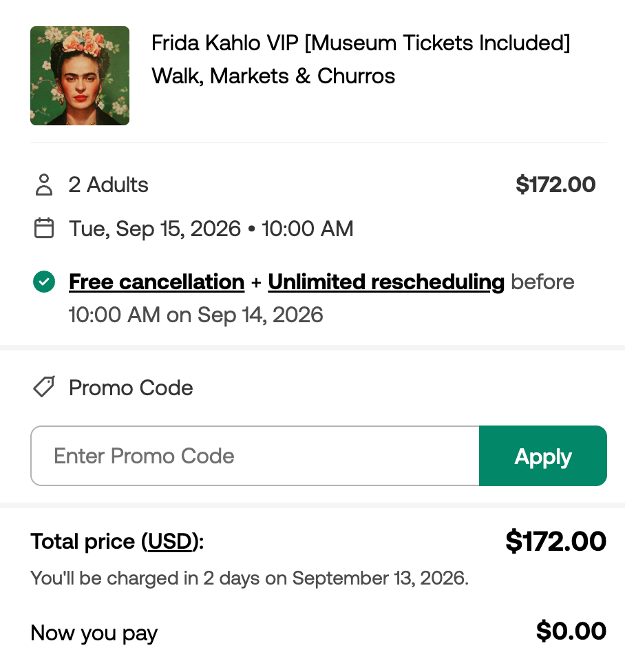625x672 pixels.
Task: Click the Total price $172.00 amount
Action: pos(555,541)
